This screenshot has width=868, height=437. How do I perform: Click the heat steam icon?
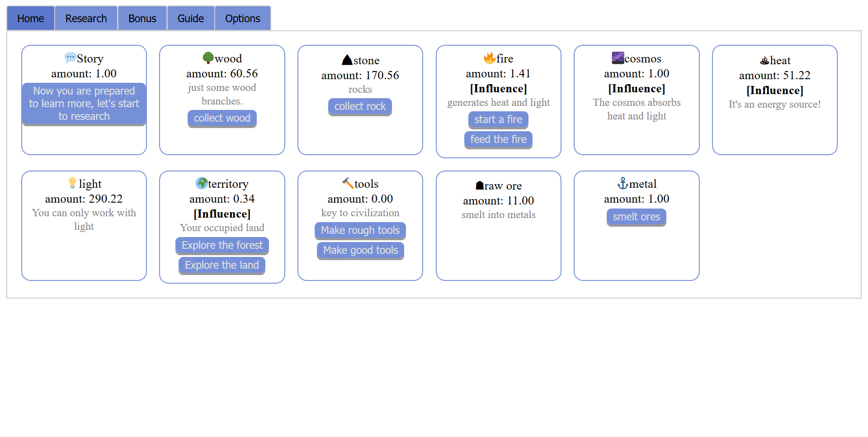[x=764, y=61]
